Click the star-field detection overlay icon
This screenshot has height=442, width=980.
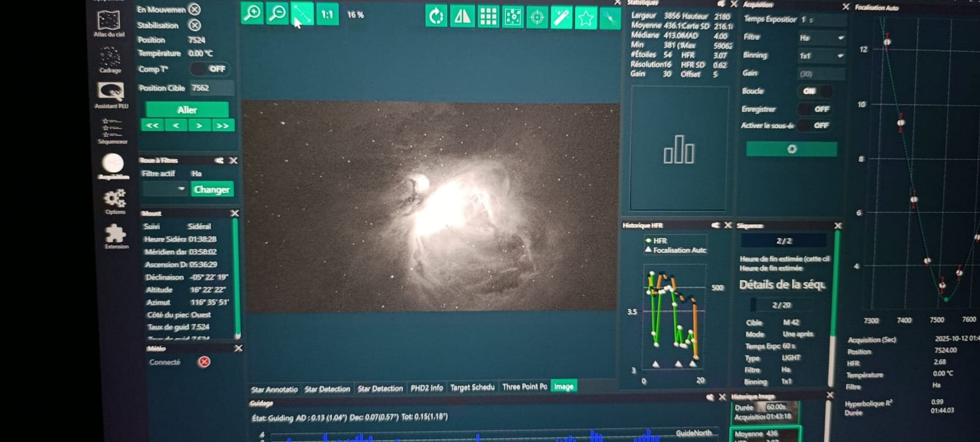pyautogui.click(x=512, y=17)
